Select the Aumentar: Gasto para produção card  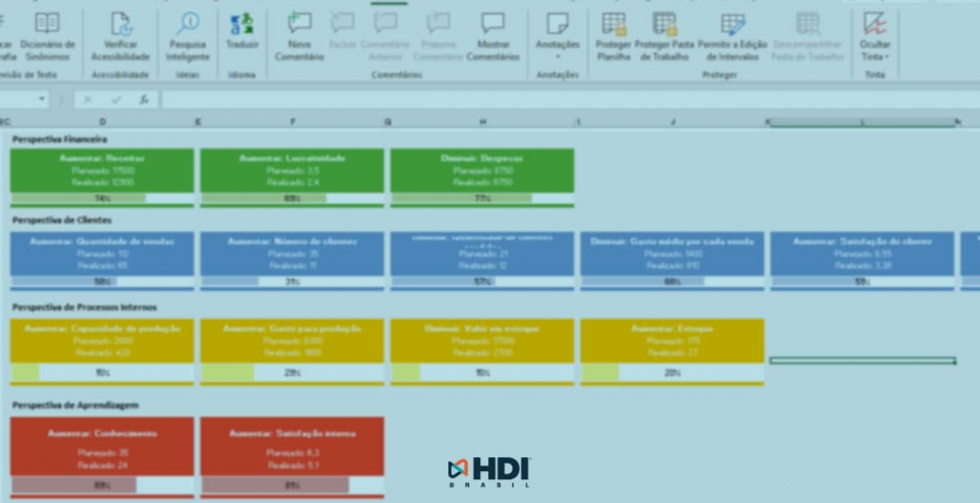click(292, 341)
